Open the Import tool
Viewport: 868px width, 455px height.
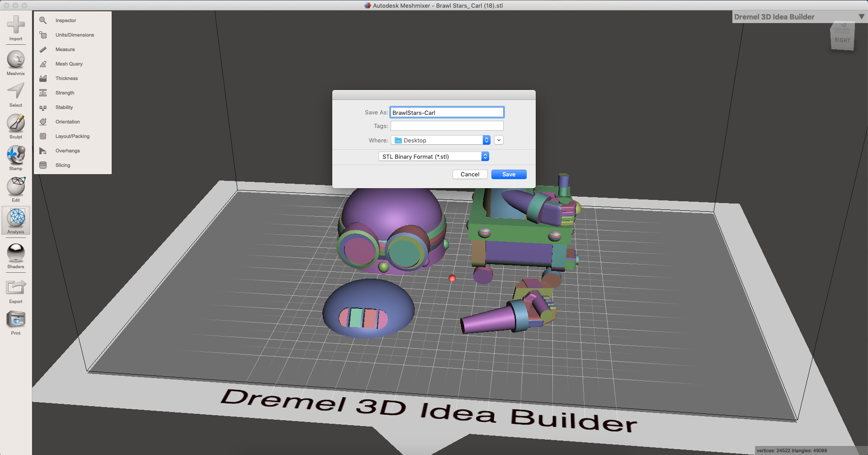[16, 28]
